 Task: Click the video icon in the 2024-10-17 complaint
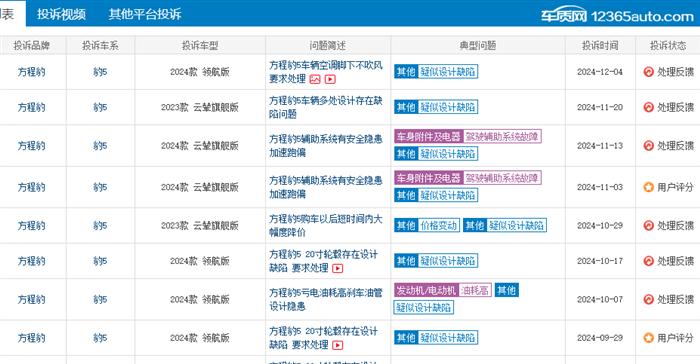click(338, 268)
